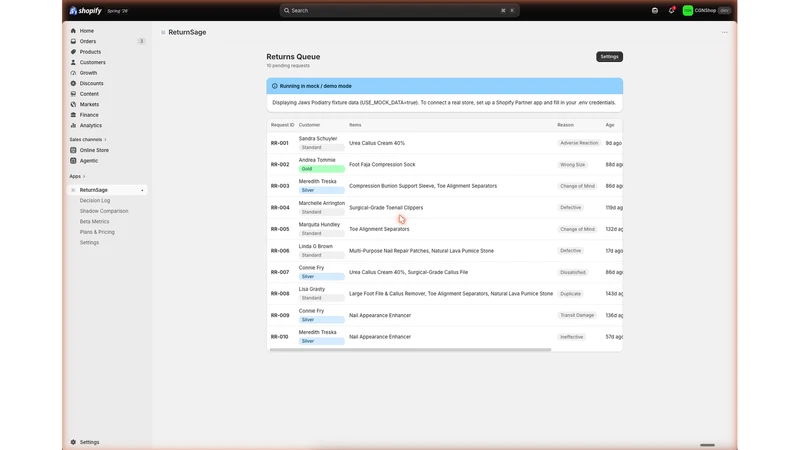
Task: Click the ReturnSage app icon in page header
Action: tap(163, 32)
